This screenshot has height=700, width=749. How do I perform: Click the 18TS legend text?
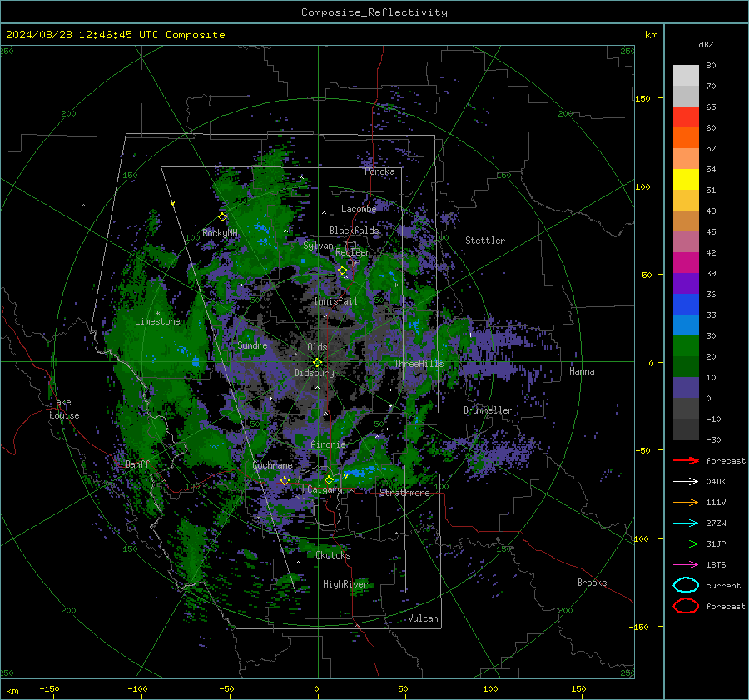point(716,565)
